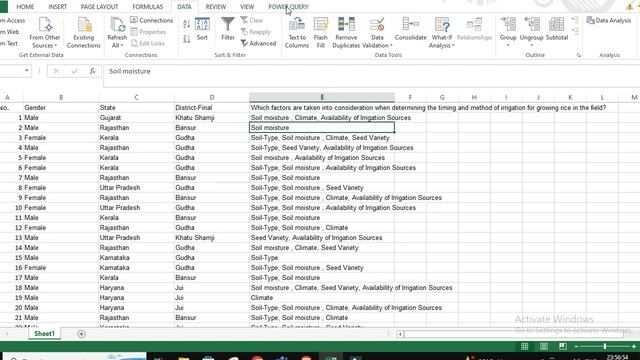The height and width of the screenshot is (360, 640).
Task: Open the Connections command
Action: pyautogui.click(x=151, y=20)
